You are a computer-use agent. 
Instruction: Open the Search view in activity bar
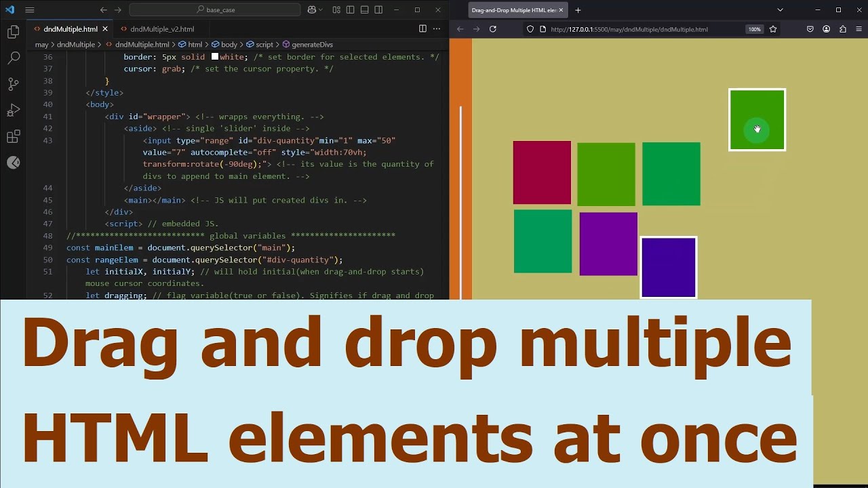tap(13, 58)
